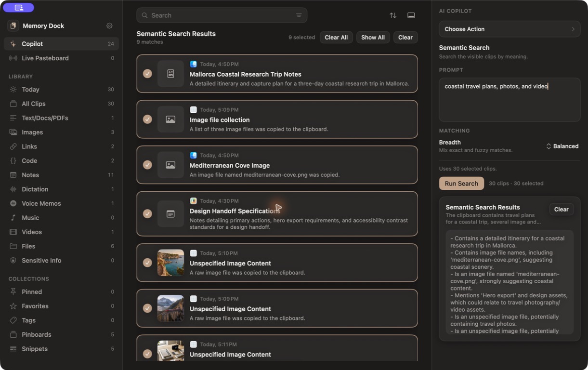Open the Copilot section
Viewport: 588px width, 370px height.
click(61, 44)
